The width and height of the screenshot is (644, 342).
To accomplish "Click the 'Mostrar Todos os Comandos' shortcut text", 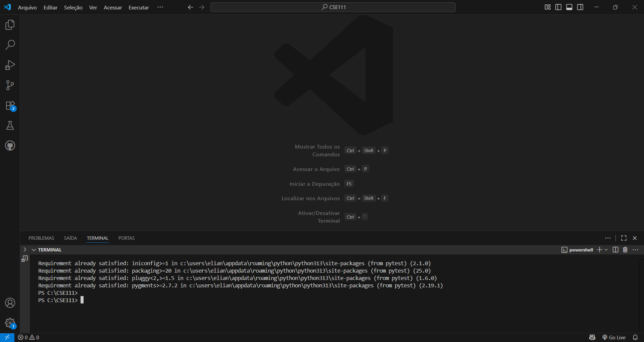I will tap(317, 151).
